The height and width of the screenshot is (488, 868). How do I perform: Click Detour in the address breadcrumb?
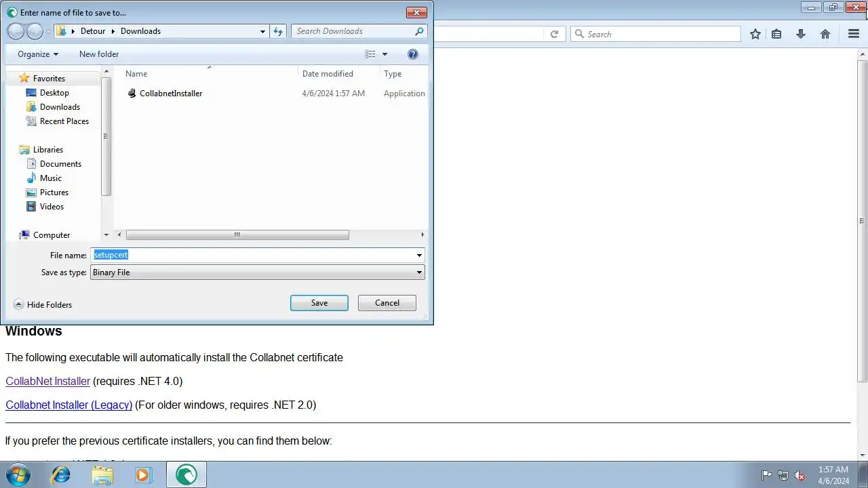point(93,31)
